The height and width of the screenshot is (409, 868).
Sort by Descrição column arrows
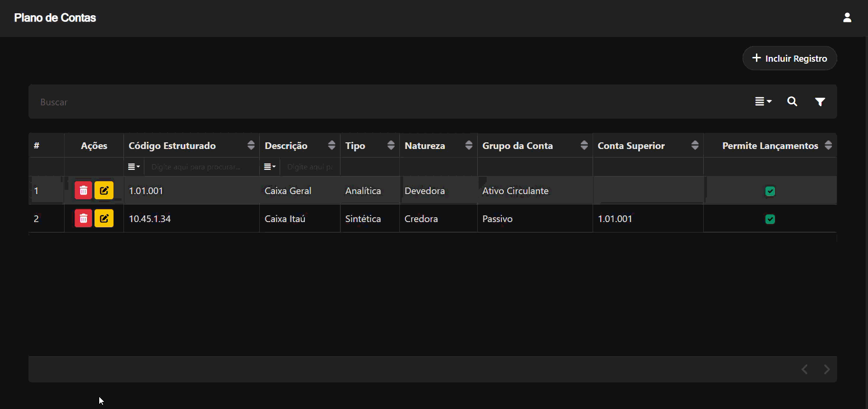coord(332,145)
